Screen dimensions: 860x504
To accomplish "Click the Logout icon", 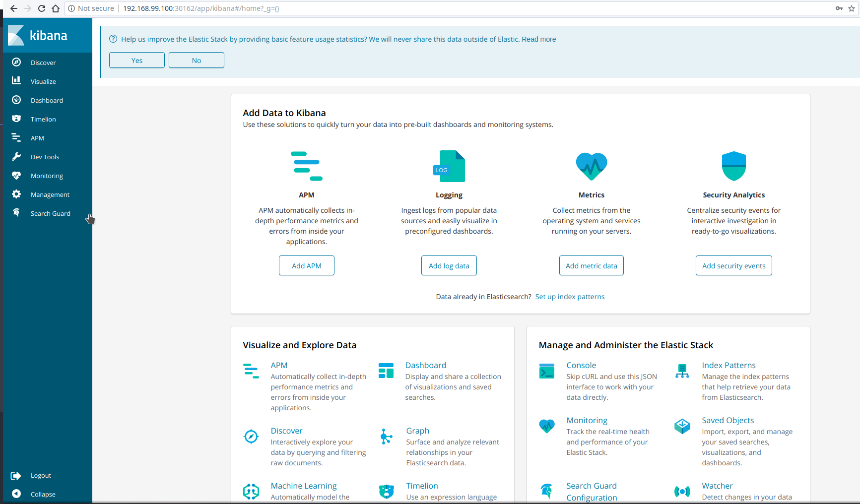I will click(x=16, y=476).
